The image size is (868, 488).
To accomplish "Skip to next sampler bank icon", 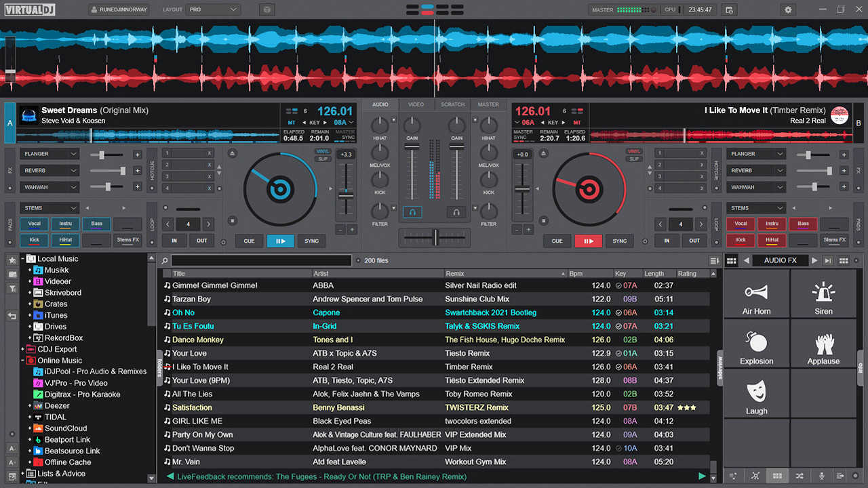I will point(827,260).
